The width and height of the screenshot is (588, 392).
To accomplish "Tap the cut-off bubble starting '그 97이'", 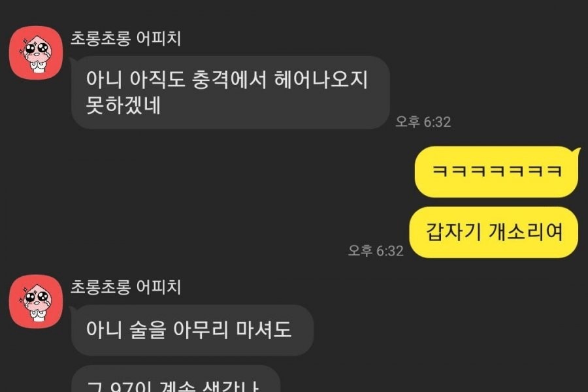I will pyautogui.click(x=176, y=379).
